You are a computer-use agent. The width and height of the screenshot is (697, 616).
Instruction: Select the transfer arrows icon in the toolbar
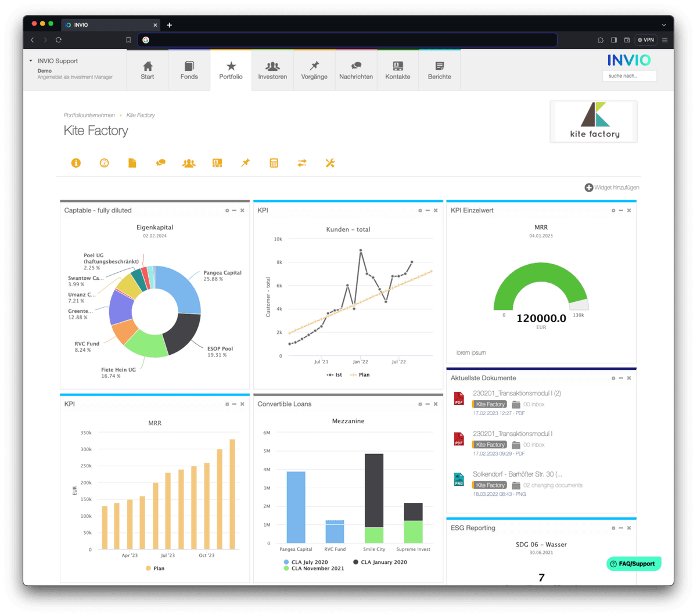coord(301,163)
